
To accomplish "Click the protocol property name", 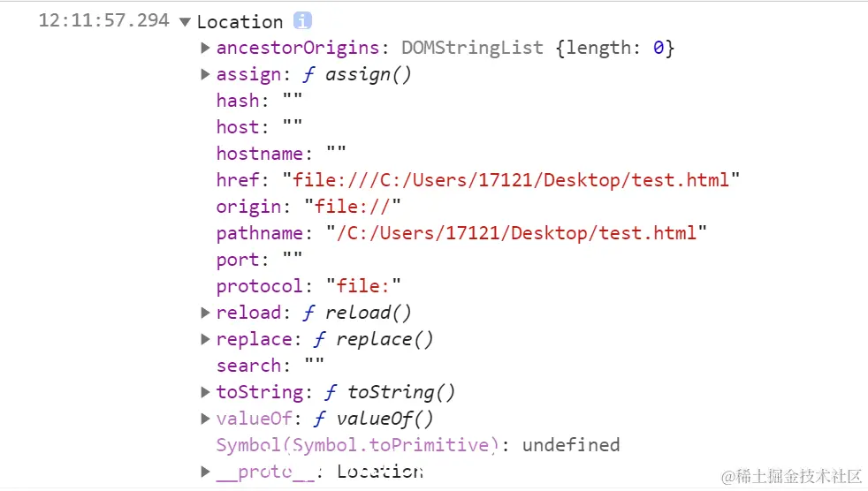I will 260,286.
